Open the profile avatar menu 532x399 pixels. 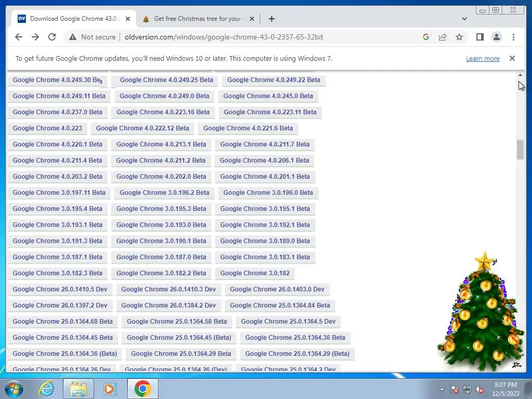pos(496,37)
